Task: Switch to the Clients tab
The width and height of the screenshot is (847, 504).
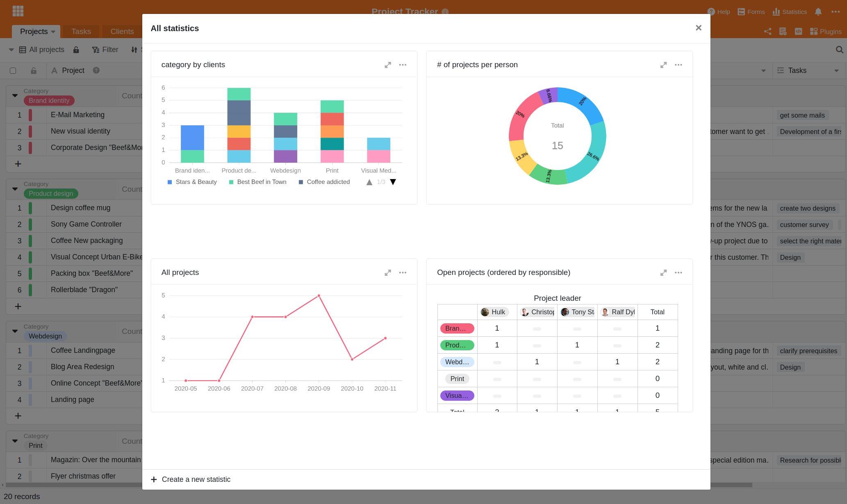Action: [122, 32]
